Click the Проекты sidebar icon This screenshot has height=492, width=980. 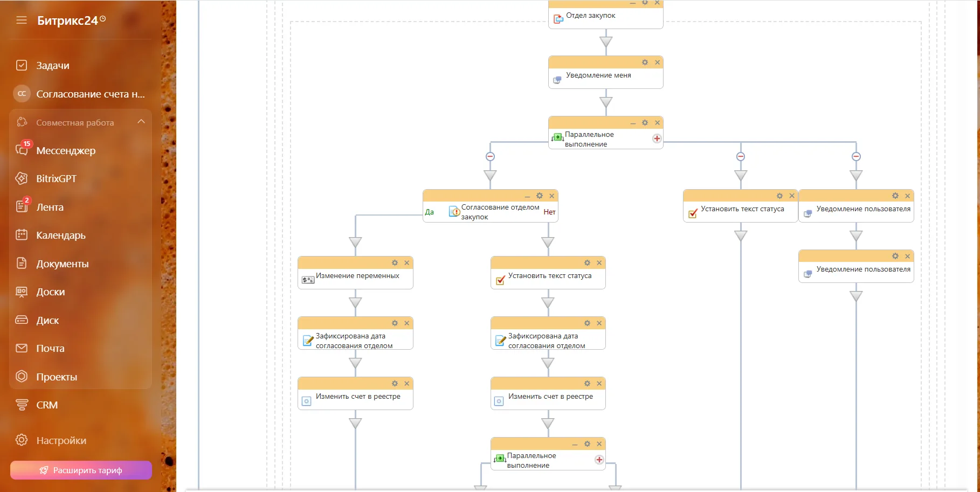tap(22, 377)
